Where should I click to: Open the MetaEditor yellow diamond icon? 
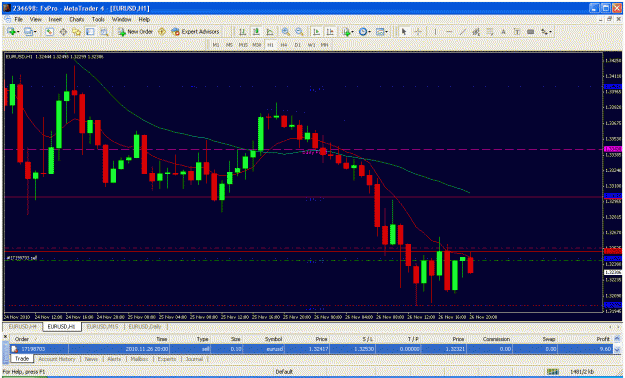click(162, 32)
